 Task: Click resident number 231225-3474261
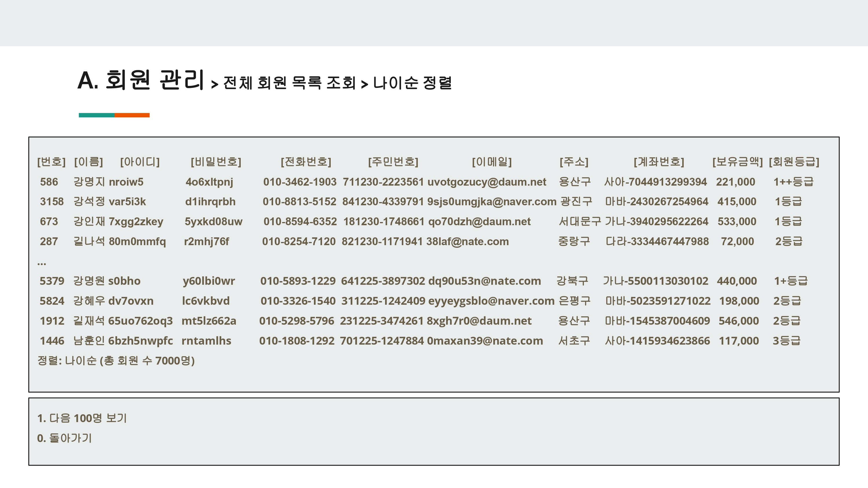pos(381,321)
